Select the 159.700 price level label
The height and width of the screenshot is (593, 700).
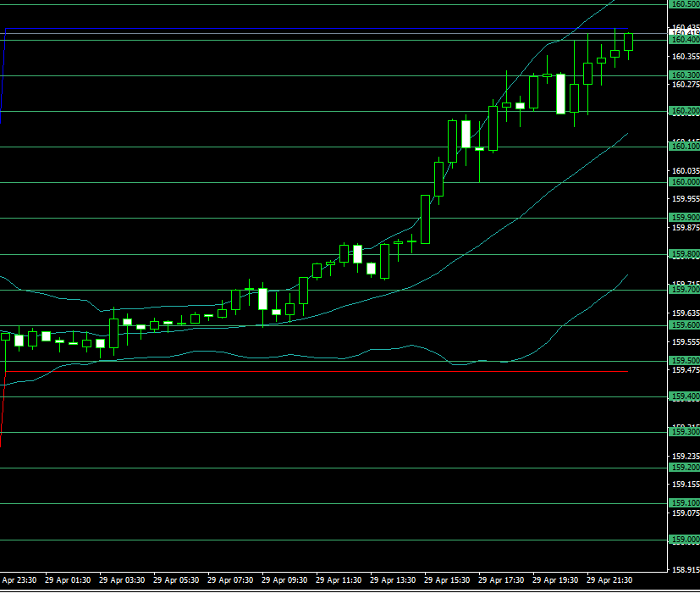[x=684, y=290]
